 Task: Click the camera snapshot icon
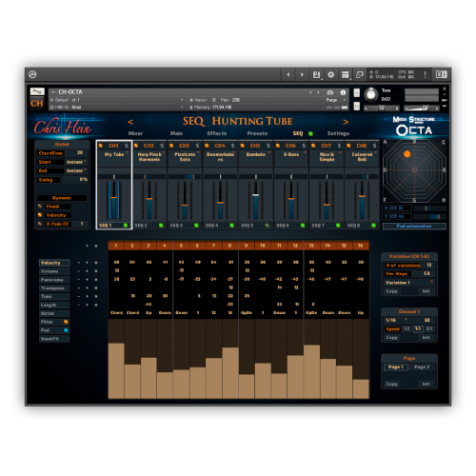pos(330,92)
